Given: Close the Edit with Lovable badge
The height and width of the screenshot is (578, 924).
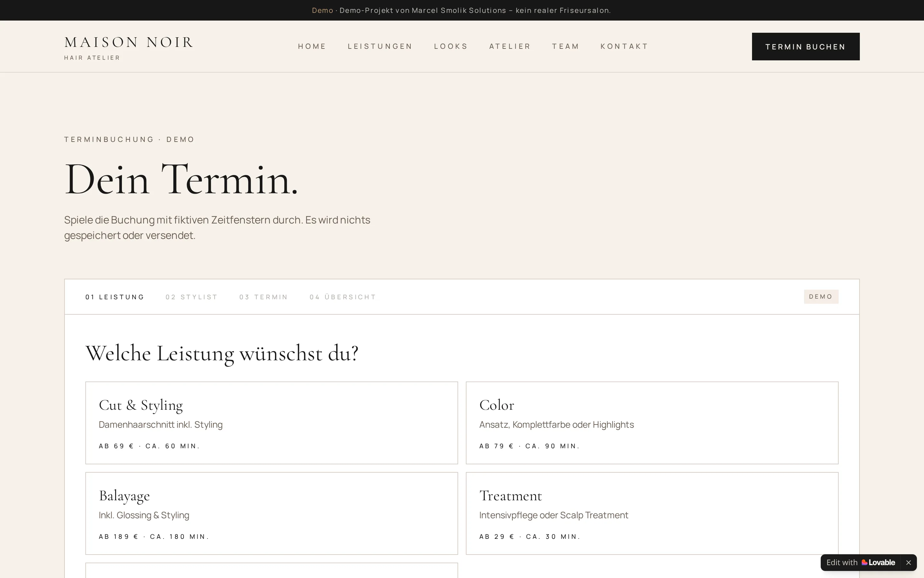Looking at the screenshot, I should coord(908,562).
